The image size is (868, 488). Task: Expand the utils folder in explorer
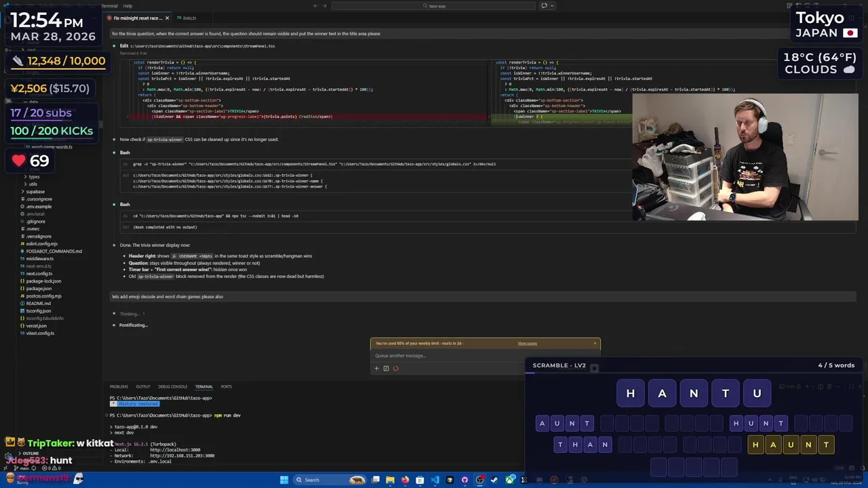tap(33, 184)
